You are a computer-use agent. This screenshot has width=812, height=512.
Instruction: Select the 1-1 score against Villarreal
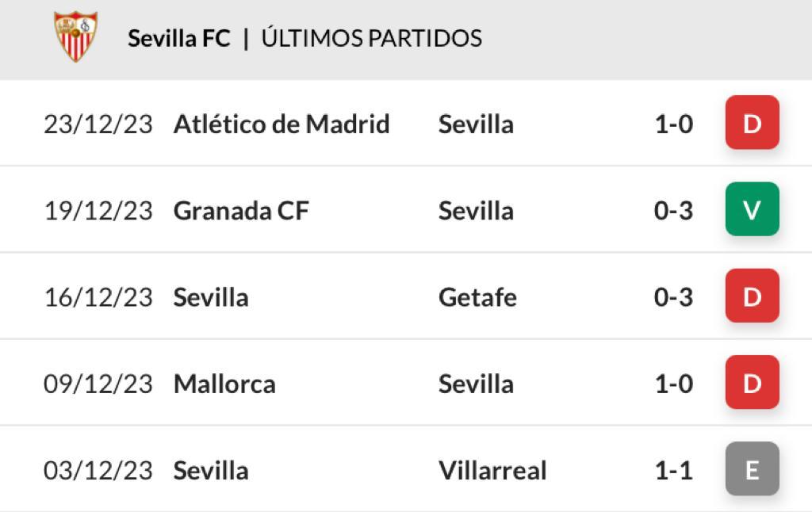(x=674, y=471)
